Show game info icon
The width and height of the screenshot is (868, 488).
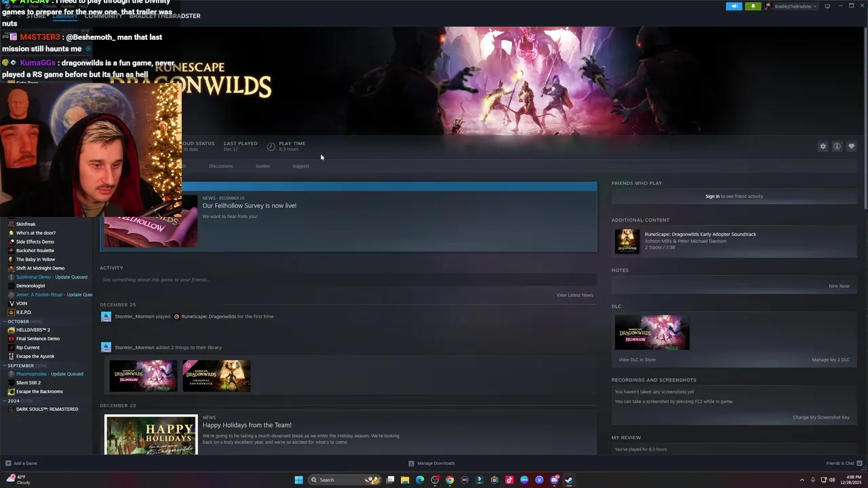837,146
